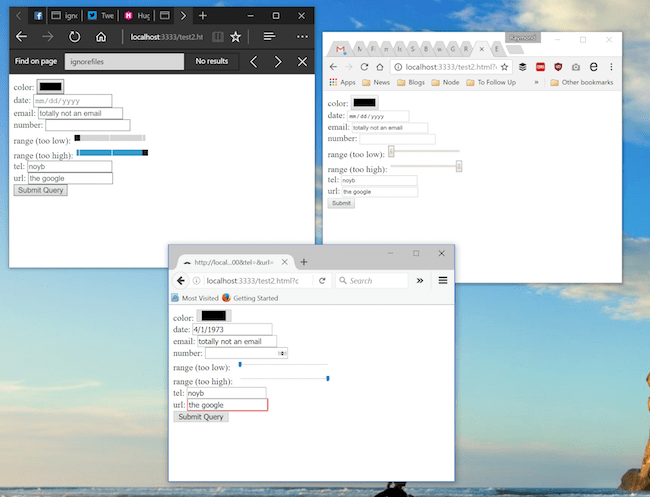This screenshot has height=497, width=650.
Task: Expand Firefox toolbar overflow chevron
Action: click(x=420, y=281)
